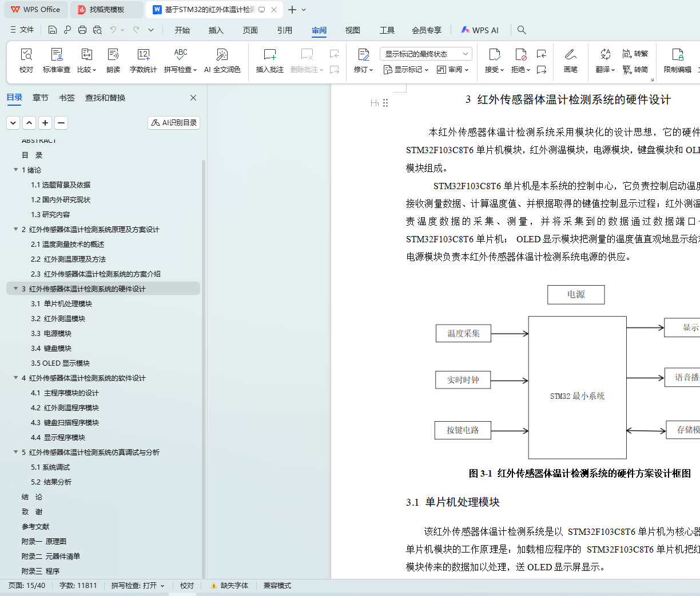Switch to 书签 tab in navigation pane
The image size is (700, 596).
(x=67, y=98)
